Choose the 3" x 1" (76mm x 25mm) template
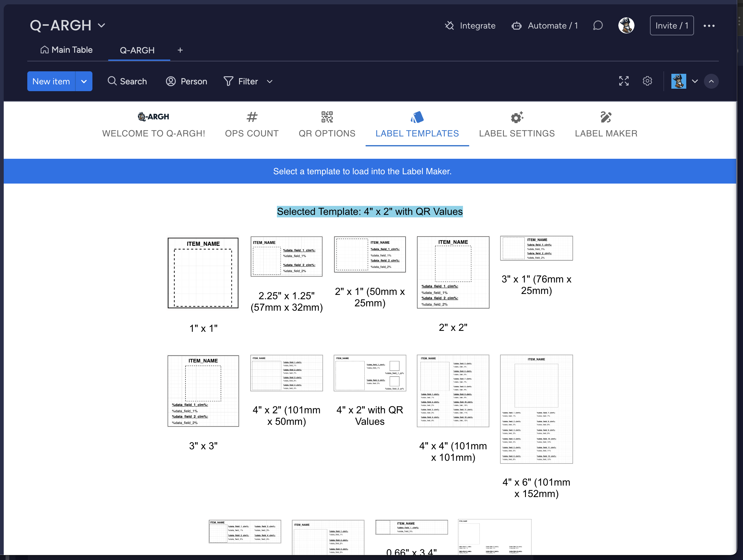This screenshot has width=743, height=560. point(536,248)
